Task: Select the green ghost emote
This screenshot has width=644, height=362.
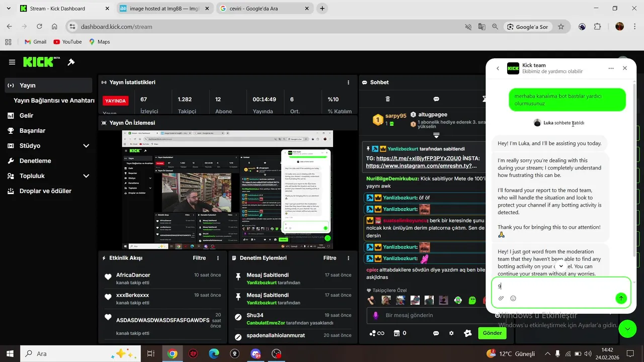Action: [472, 301]
